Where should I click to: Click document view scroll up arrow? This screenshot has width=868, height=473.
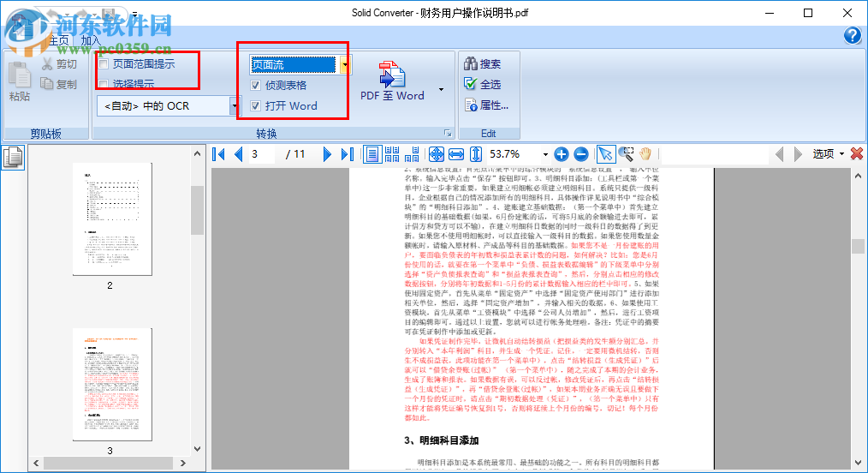click(858, 177)
